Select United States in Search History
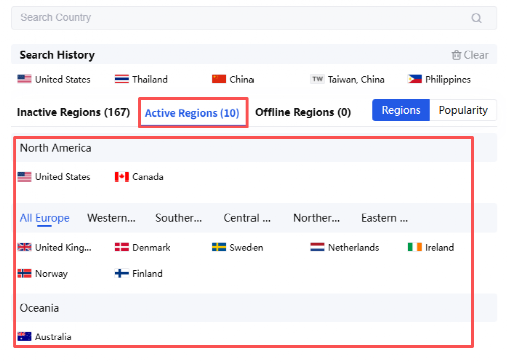Viewport: 507px width, 362px height. click(x=54, y=79)
